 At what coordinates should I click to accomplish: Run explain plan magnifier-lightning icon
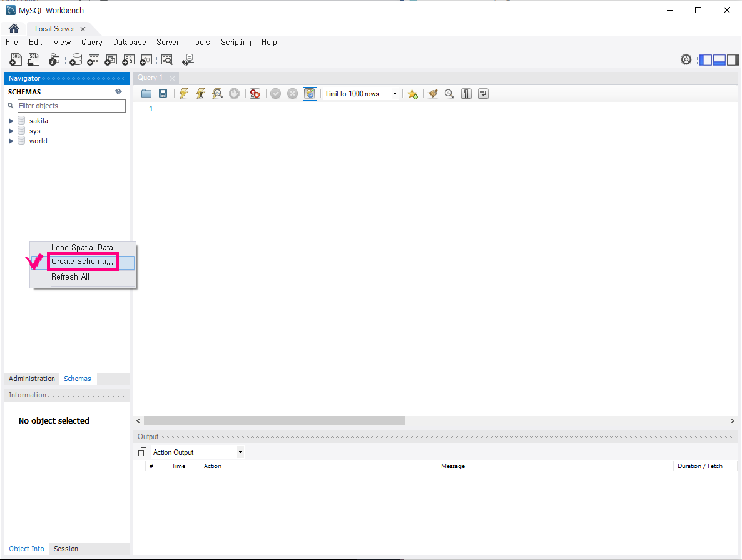tap(217, 94)
